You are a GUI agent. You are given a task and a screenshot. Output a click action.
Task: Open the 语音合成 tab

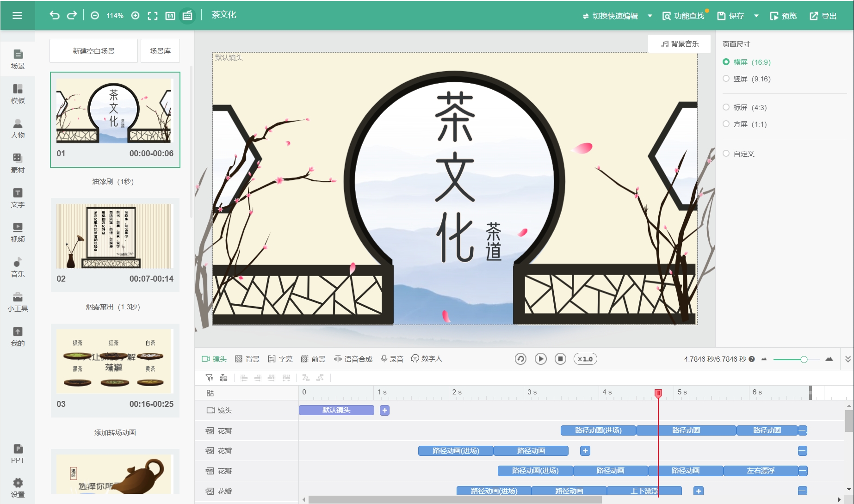(x=353, y=359)
